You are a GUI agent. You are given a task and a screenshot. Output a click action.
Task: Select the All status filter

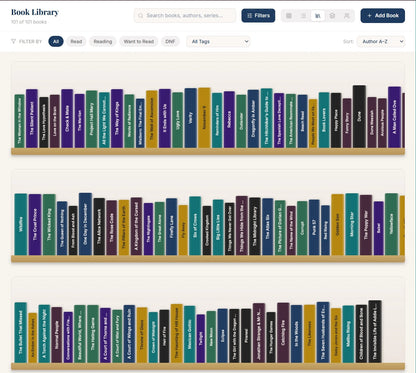click(56, 42)
